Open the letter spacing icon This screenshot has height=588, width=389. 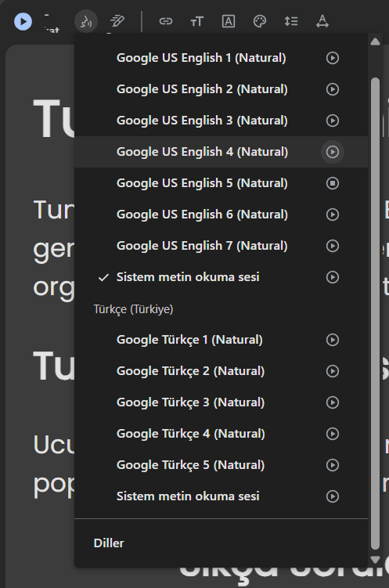click(x=322, y=21)
